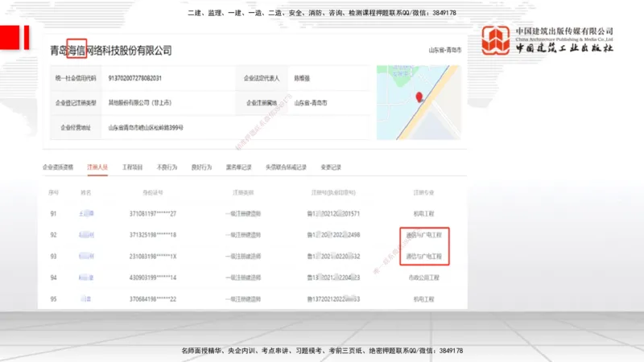Click the 企业经营地址 field label
Screen dimensions: 644x362
click(x=76, y=128)
